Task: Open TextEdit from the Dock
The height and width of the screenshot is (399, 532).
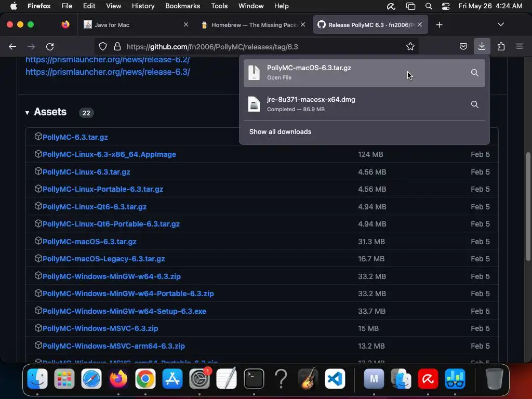Action: coord(227,379)
